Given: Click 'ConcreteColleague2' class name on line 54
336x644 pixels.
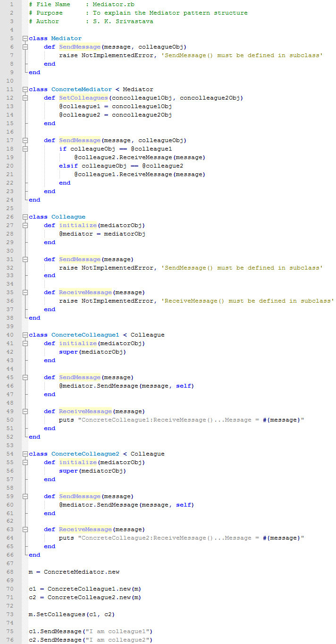Looking at the screenshot, I should pyautogui.click(x=85, y=454).
